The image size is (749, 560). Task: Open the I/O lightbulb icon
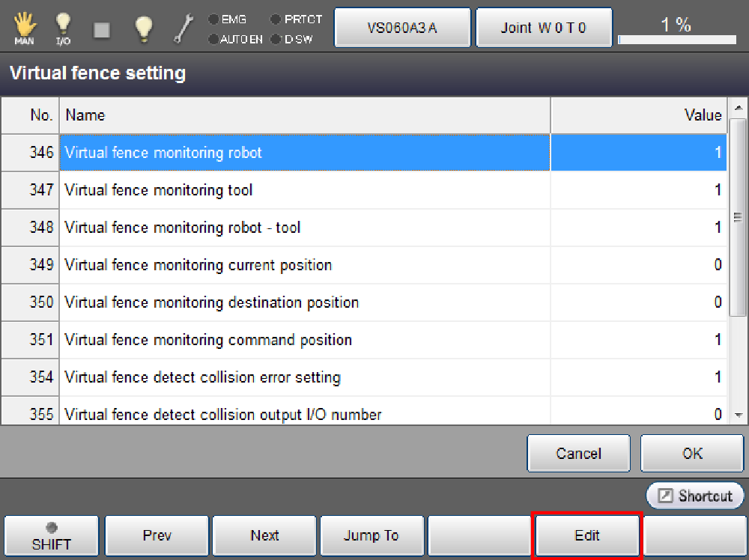pyautogui.click(x=63, y=28)
